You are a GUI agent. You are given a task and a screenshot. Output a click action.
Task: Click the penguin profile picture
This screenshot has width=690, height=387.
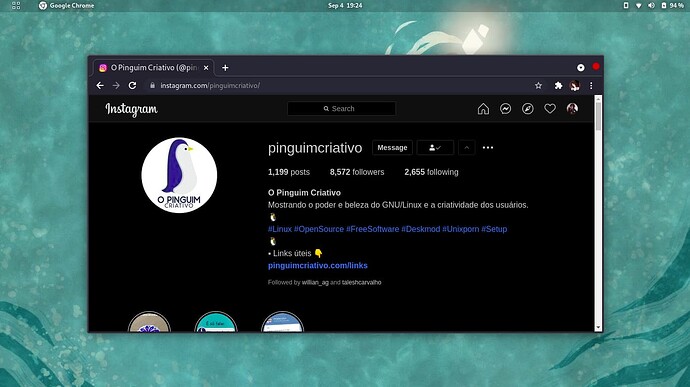(x=179, y=175)
